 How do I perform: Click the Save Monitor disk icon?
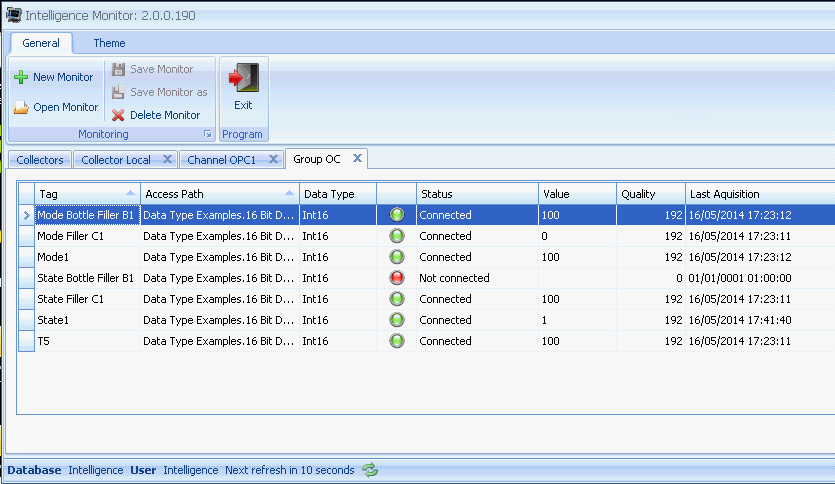point(118,69)
